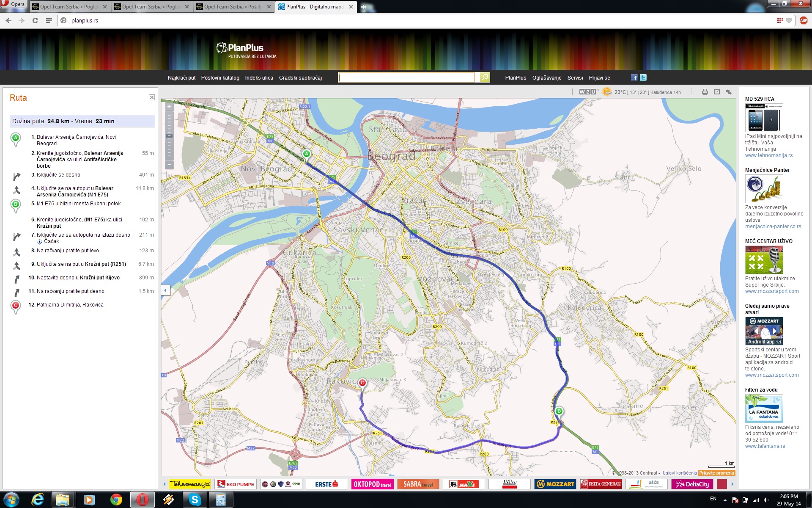Open Gradski saobraćaj menu
Image resolution: width=812 pixels, height=508 pixels.
pos(301,78)
